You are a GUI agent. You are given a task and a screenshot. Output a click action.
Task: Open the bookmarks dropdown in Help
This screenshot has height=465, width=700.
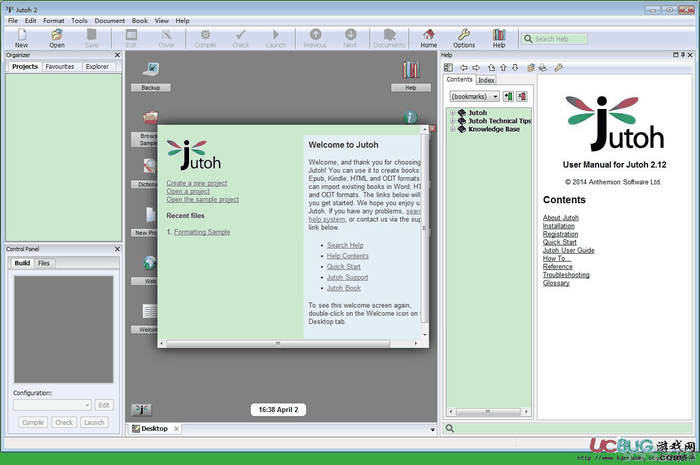tap(474, 96)
